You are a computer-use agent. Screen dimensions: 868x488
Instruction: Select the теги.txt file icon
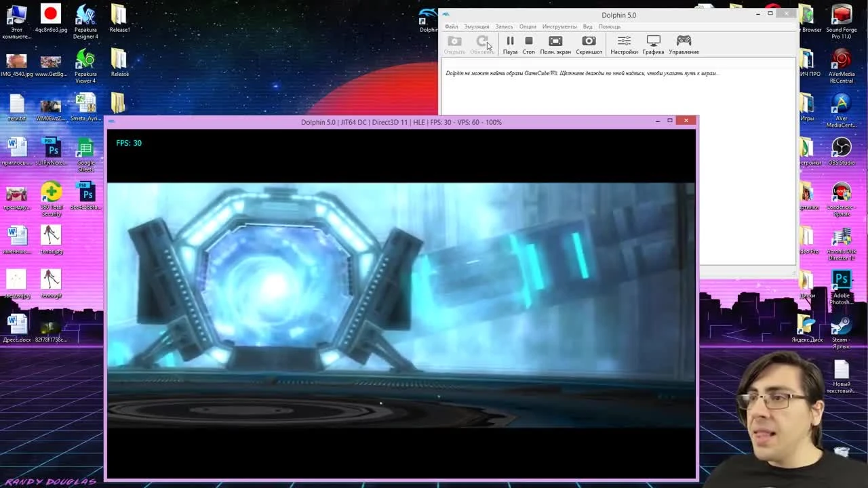(16, 108)
